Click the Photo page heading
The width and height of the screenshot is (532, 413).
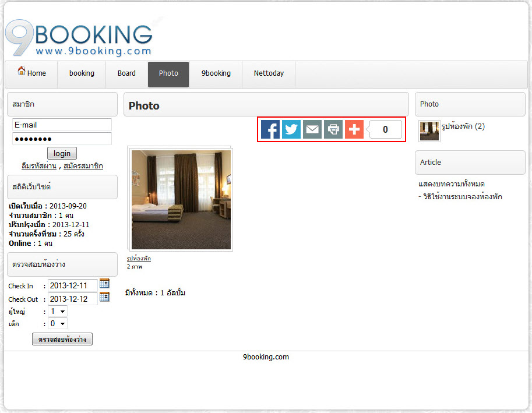point(144,106)
